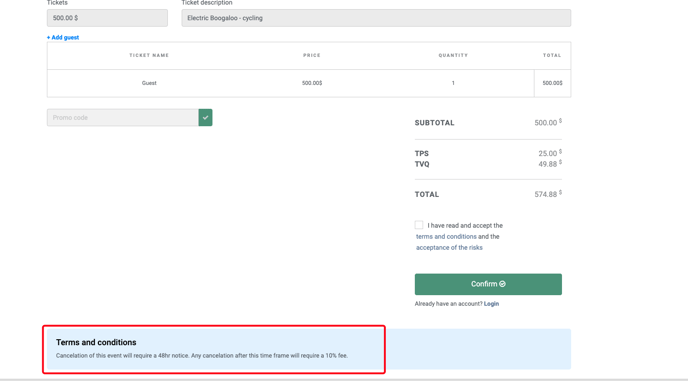Click the Terms and conditions heading
688x381 pixels.
pos(96,342)
